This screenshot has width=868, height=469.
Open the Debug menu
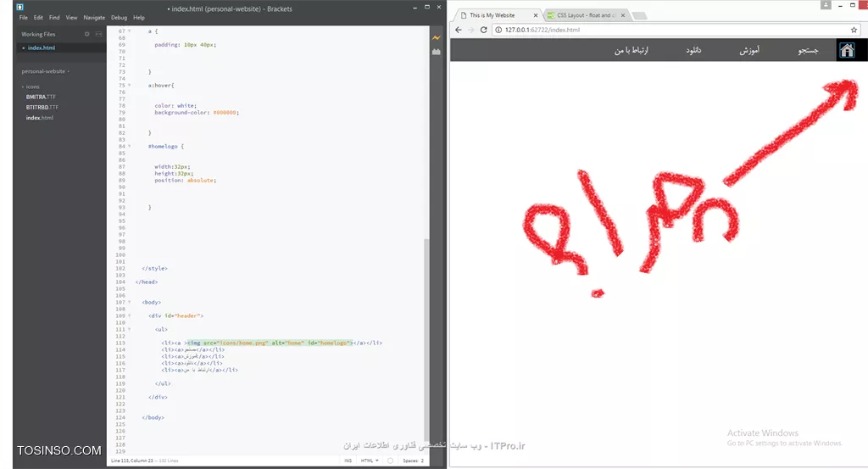click(x=119, y=18)
